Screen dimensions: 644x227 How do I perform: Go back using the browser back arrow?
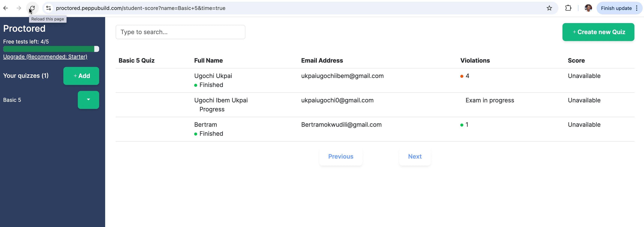point(5,8)
